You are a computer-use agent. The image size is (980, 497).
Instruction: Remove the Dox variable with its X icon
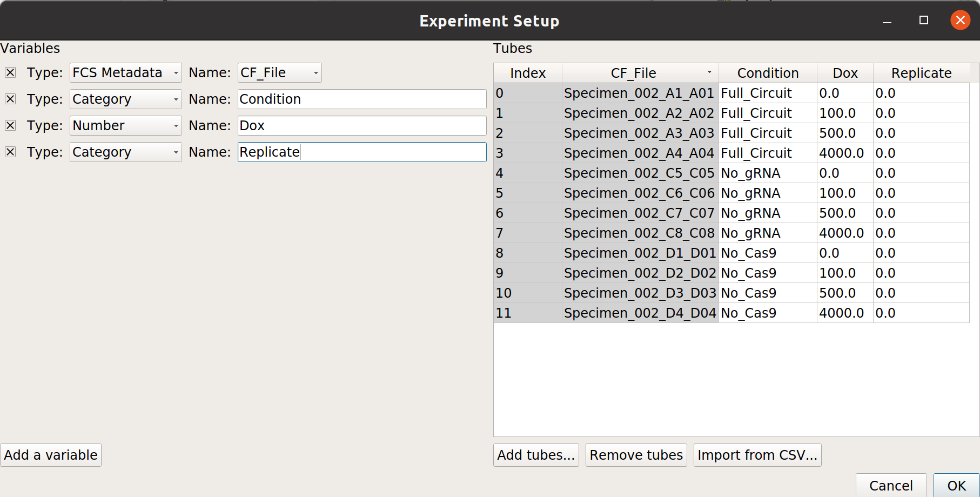coord(10,125)
